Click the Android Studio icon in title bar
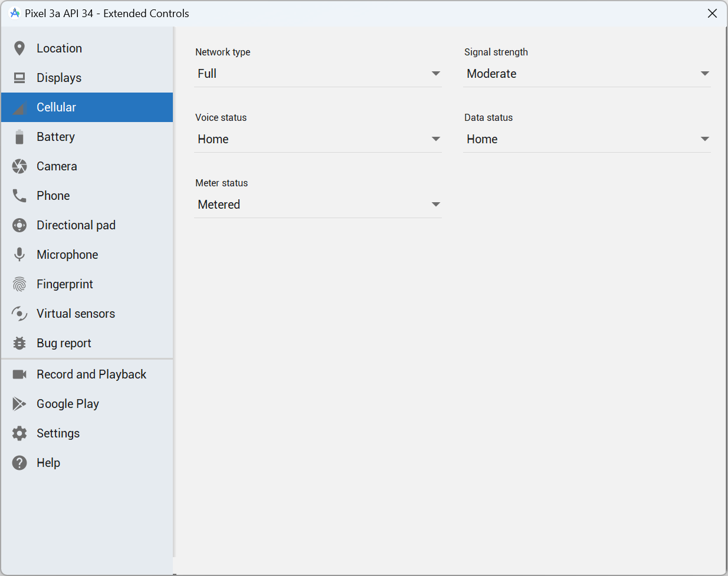728x576 pixels. 15,13
